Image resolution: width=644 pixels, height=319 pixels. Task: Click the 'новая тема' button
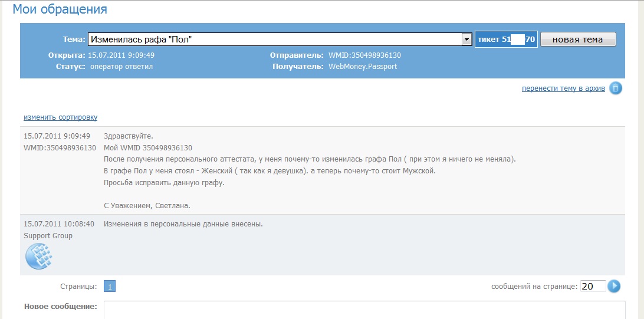tap(577, 40)
